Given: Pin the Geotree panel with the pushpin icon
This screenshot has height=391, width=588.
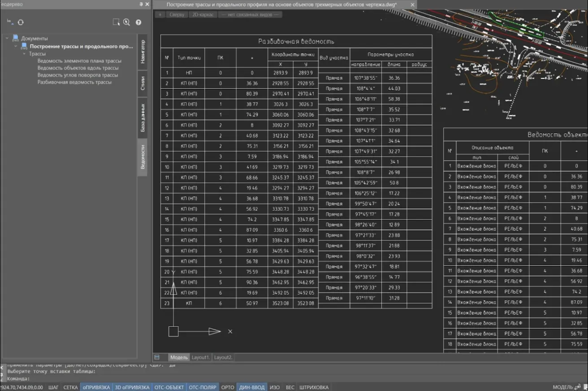Looking at the screenshot, I should 141,4.
